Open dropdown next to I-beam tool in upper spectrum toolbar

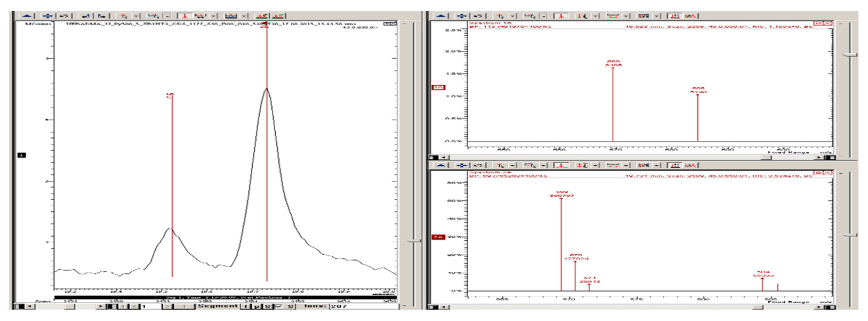coord(595,16)
